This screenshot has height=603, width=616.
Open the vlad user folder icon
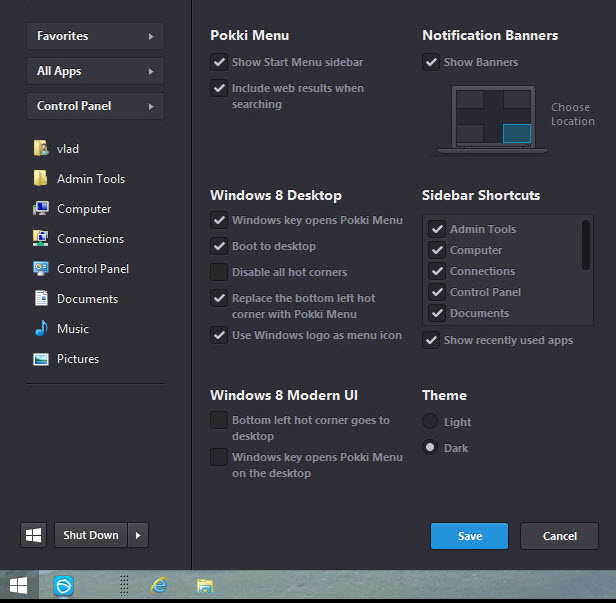pos(41,148)
